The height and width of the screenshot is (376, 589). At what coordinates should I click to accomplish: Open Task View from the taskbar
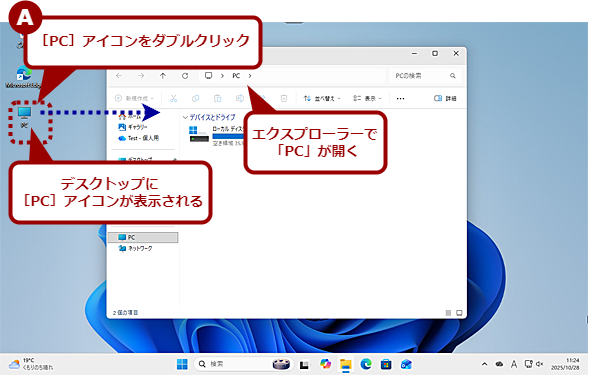click(304, 364)
